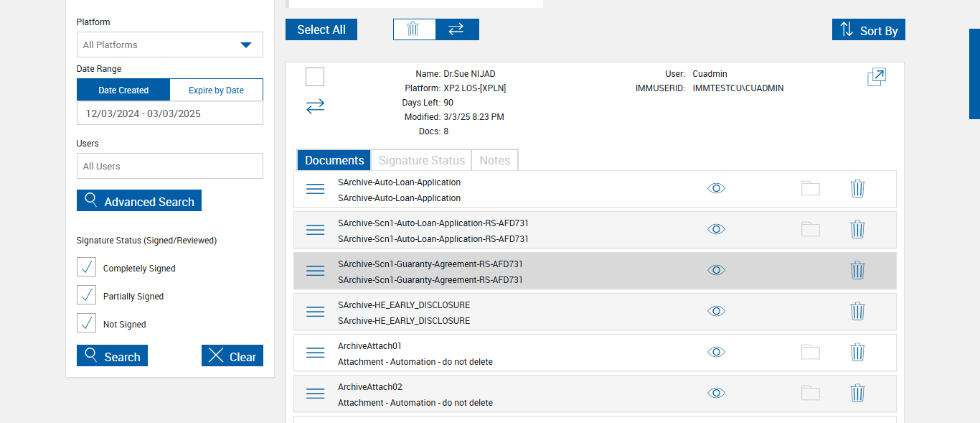980x423 pixels.
Task: Uncheck the Completely Signed checkbox
Action: click(86, 267)
